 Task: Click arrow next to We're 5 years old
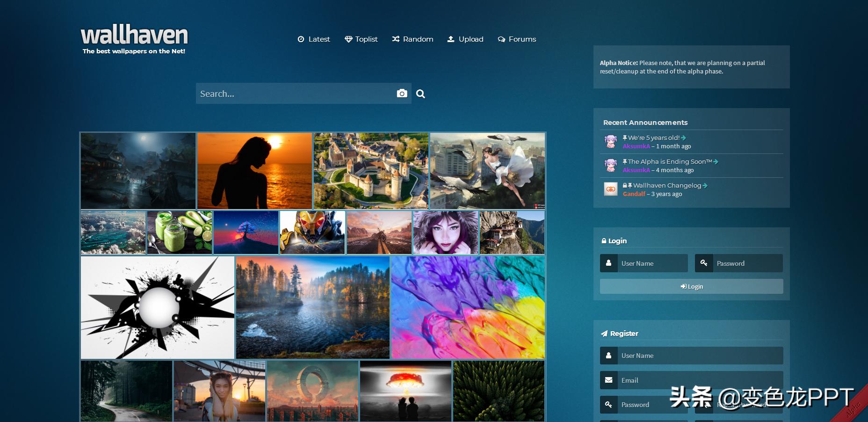(684, 138)
